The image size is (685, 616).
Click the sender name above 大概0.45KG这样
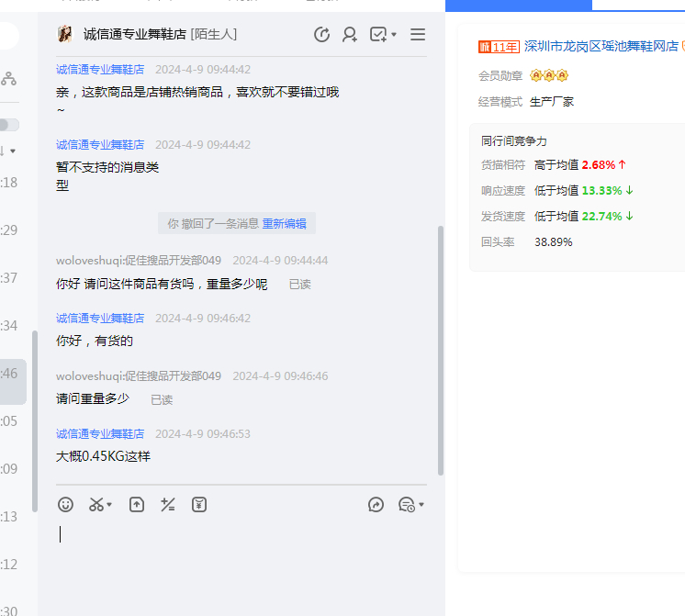(x=100, y=433)
